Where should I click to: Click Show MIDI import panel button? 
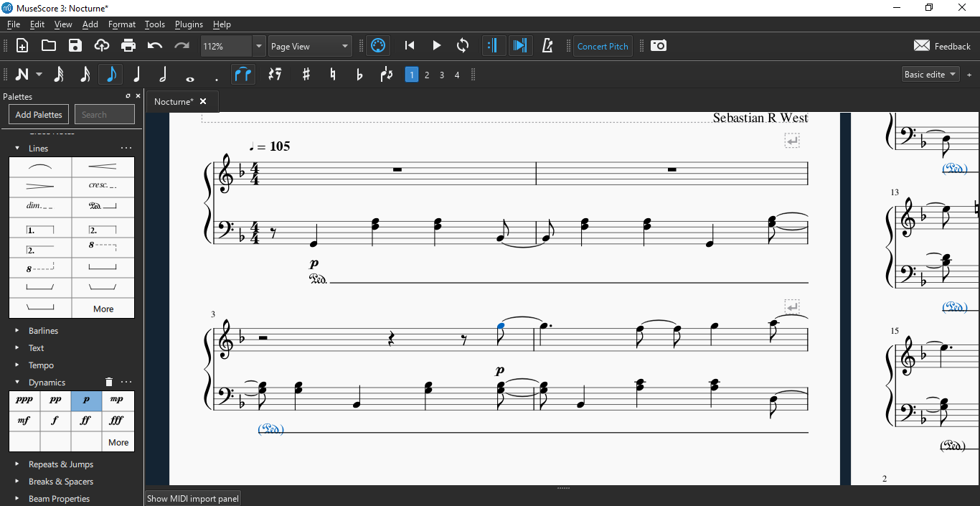tap(193, 498)
